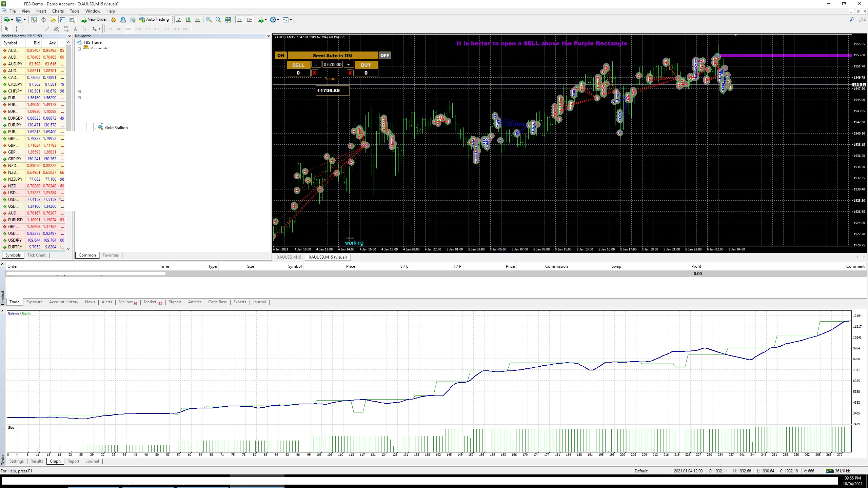Click New Order button

(94, 20)
